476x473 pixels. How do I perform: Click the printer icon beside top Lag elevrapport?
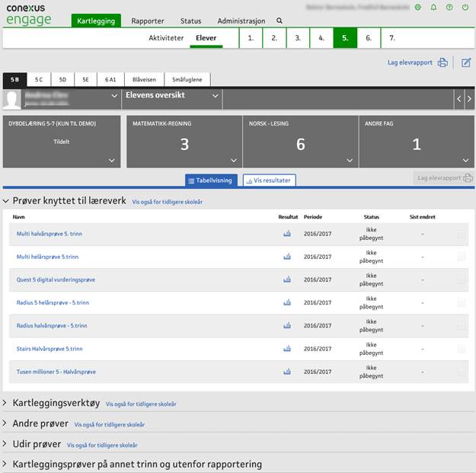click(x=442, y=62)
